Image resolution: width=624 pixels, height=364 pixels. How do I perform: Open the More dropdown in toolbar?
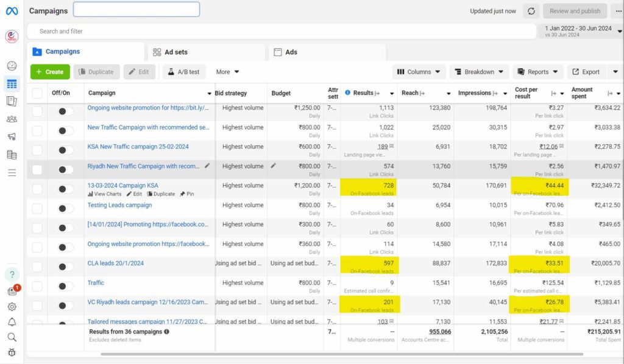227,72
